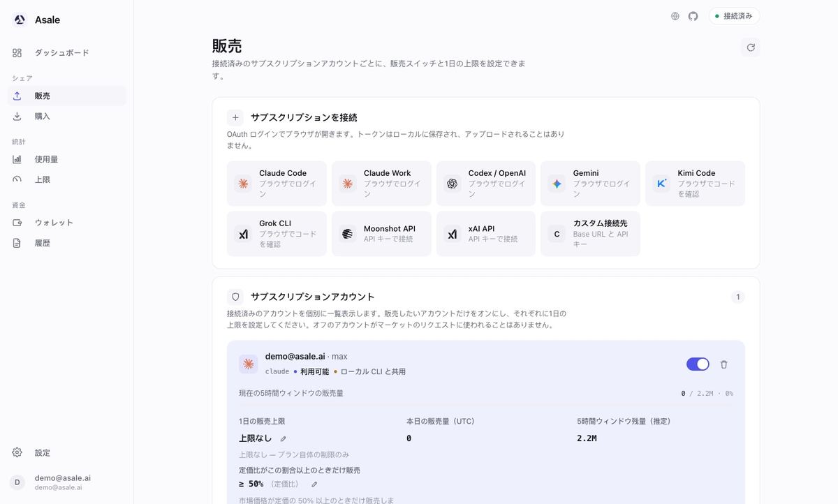Connect Grok CLI subscription
The width and height of the screenshot is (838, 504).
pyautogui.click(x=277, y=234)
